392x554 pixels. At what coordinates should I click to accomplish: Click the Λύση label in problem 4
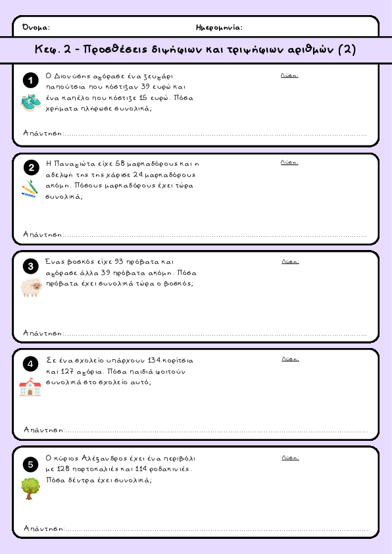pyautogui.click(x=290, y=359)
